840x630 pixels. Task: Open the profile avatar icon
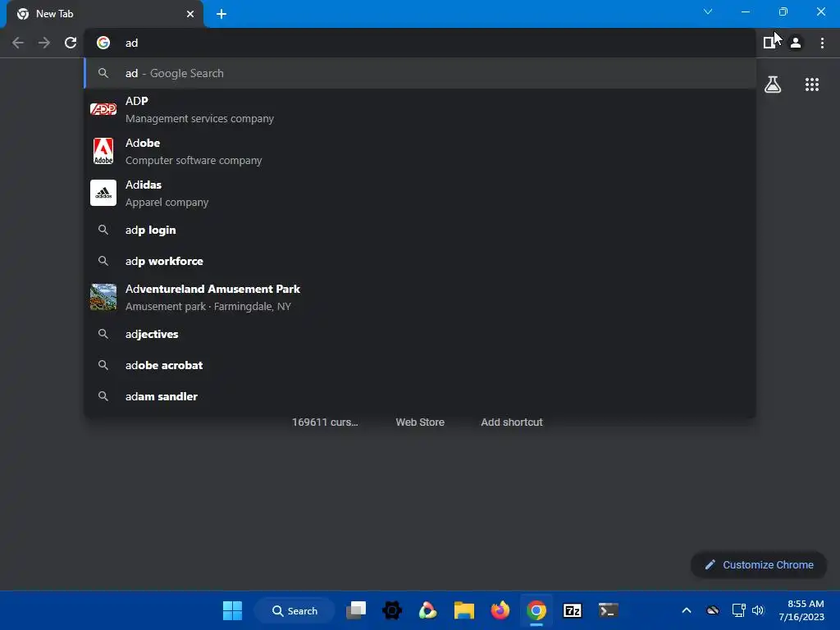coord(796,43)
